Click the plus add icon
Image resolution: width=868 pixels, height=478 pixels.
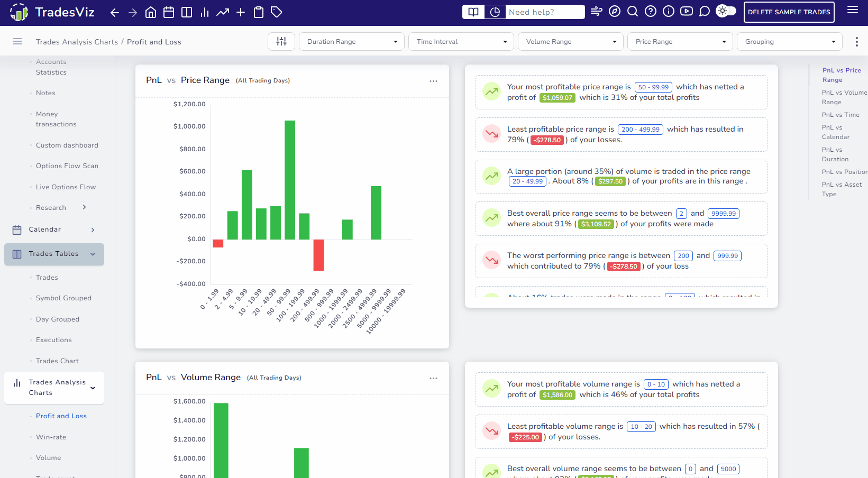241,12
